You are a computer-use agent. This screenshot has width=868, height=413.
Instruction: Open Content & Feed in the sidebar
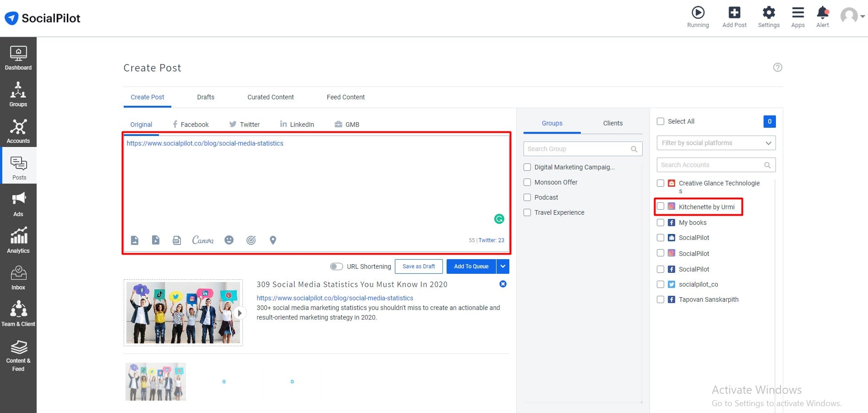pos(18,355)
